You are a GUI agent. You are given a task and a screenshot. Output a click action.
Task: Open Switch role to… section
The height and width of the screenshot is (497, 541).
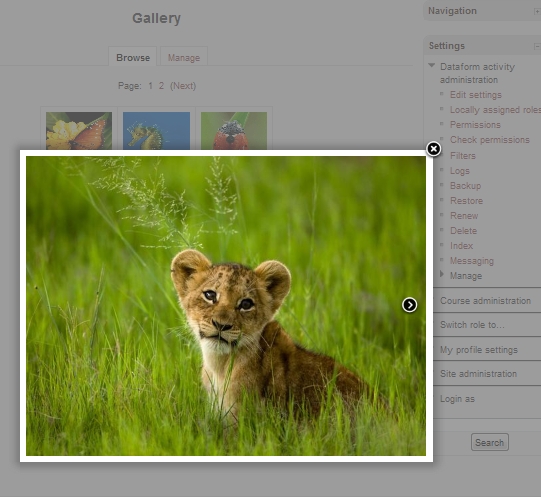[472, 325]
